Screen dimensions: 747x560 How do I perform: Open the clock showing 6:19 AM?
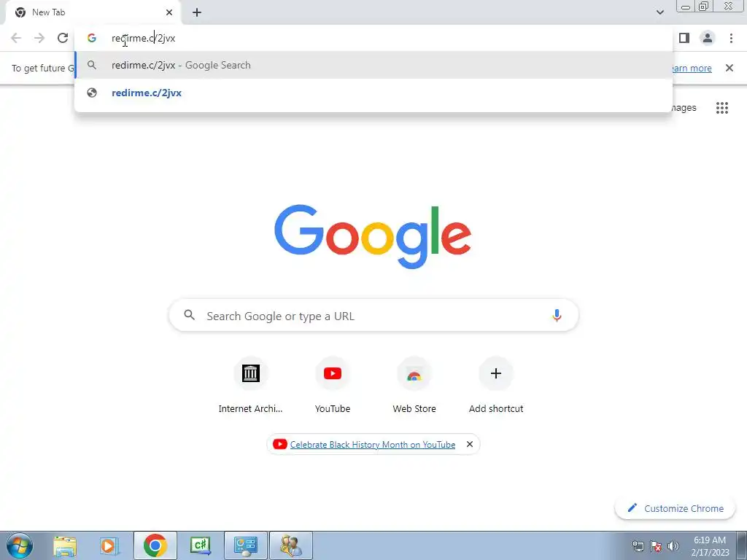tap(710, 546)
